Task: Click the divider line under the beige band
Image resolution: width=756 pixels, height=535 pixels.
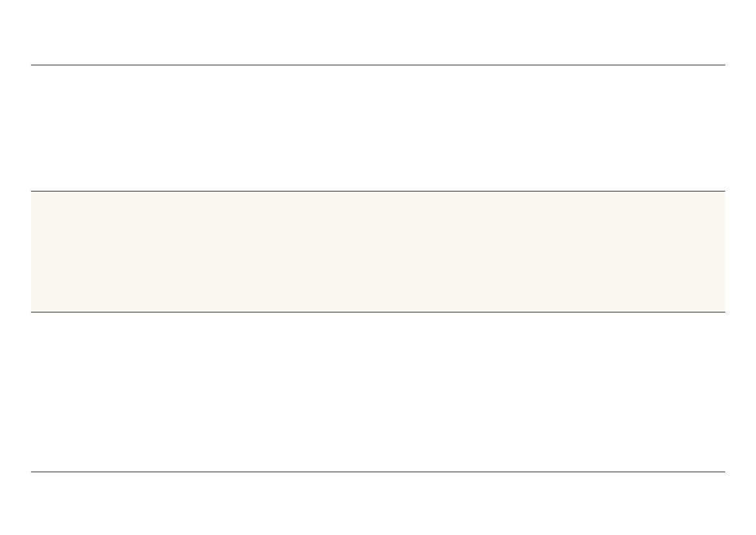Action: click(x=378, y=312)
